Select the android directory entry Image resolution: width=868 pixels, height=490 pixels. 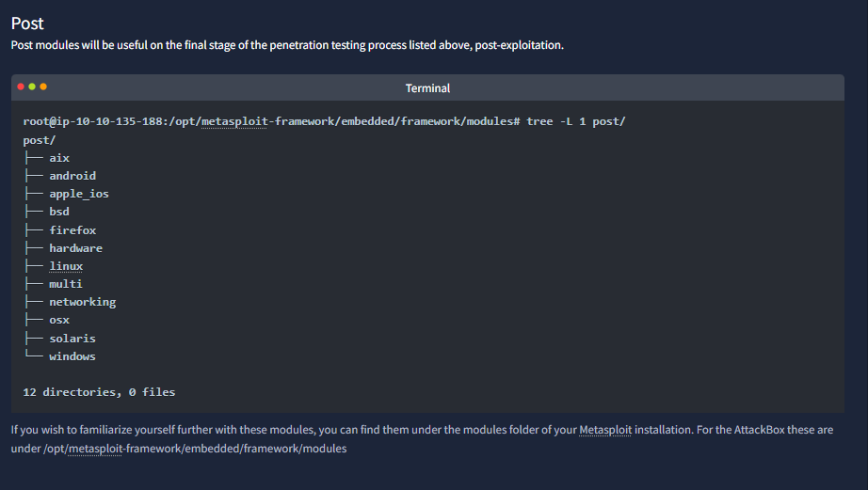[x=72, y=176]
